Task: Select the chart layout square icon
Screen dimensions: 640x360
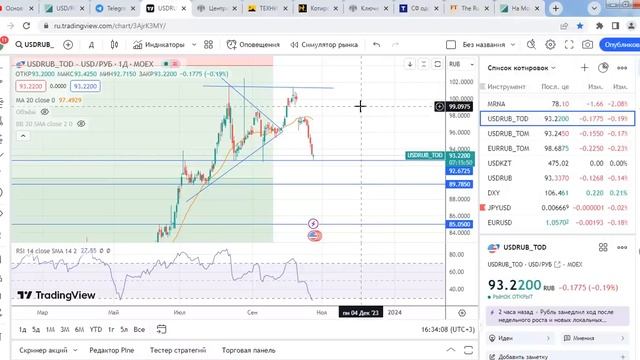Action: (451, 44)
